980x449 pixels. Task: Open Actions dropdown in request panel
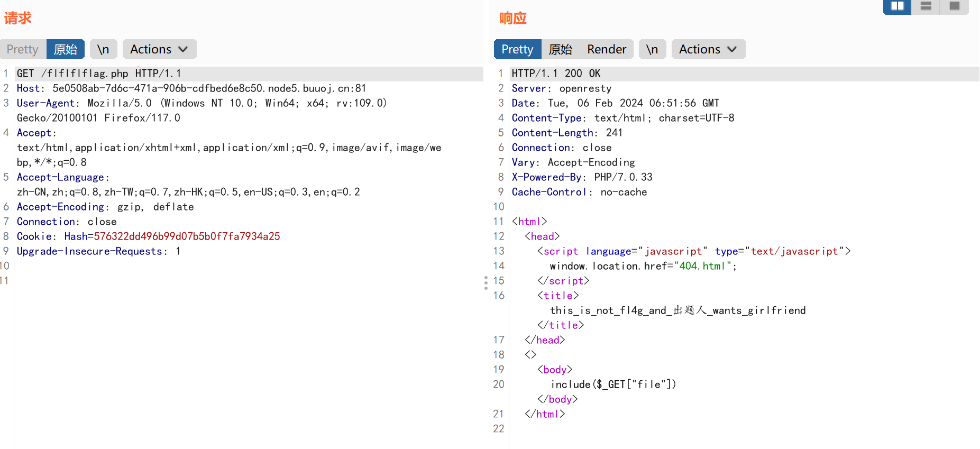click(x=159, y=49)
